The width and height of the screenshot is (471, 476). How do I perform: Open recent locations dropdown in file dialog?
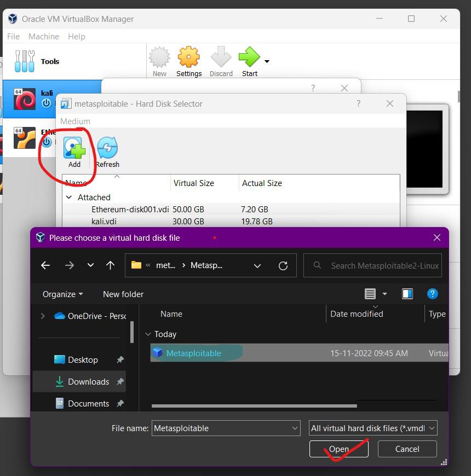[x=90, y=265]
